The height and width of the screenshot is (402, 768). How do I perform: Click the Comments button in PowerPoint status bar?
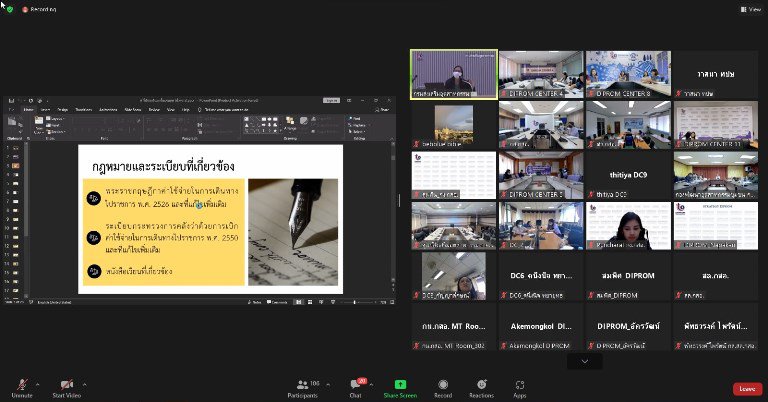coord(277,302)
